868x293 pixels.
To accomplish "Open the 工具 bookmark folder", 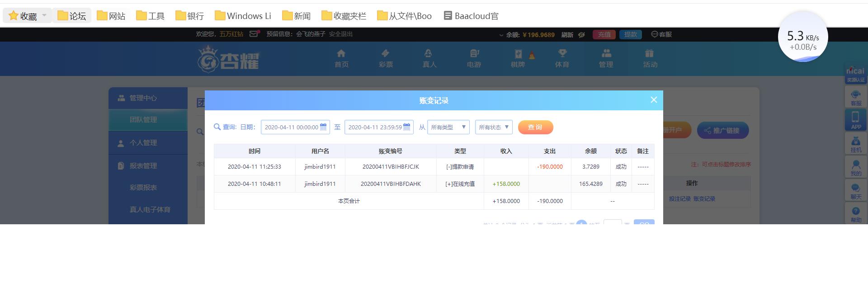I will [x=151, y=16].
